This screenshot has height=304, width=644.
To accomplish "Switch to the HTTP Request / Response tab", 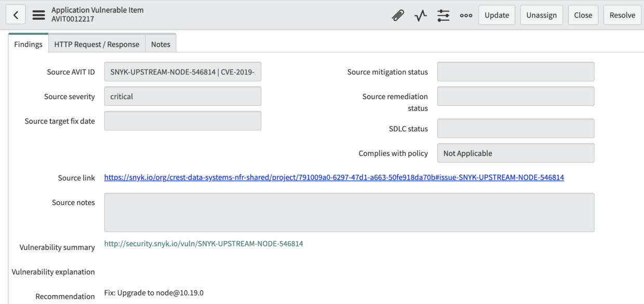I will (97, 44).
